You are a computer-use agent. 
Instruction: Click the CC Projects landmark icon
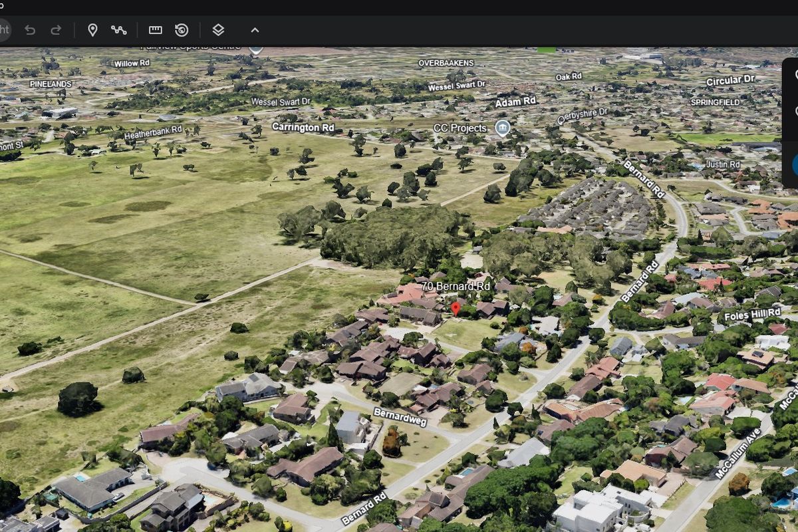click(x=503, y=128)
